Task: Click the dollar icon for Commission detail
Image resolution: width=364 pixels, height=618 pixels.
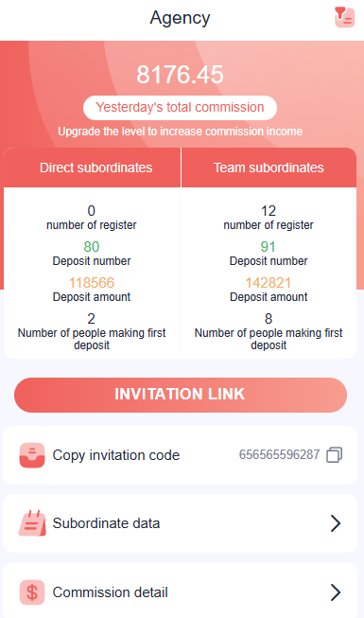Action: 32,592
